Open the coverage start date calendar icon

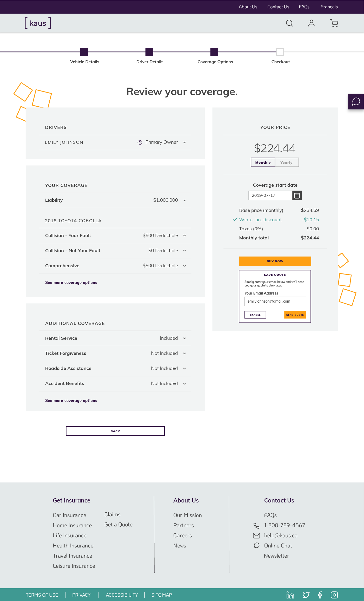coord(297,195)
